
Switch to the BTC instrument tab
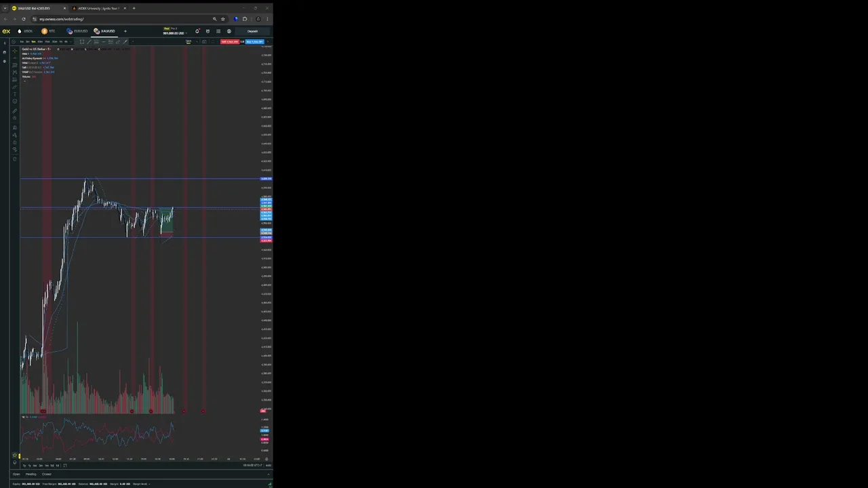point(48,31)
